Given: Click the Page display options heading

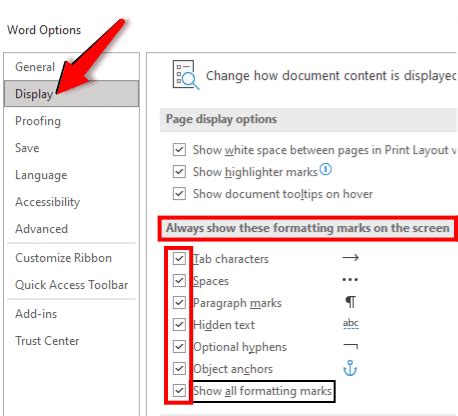Looking at the screenshot, I should (x=221, y=119).
